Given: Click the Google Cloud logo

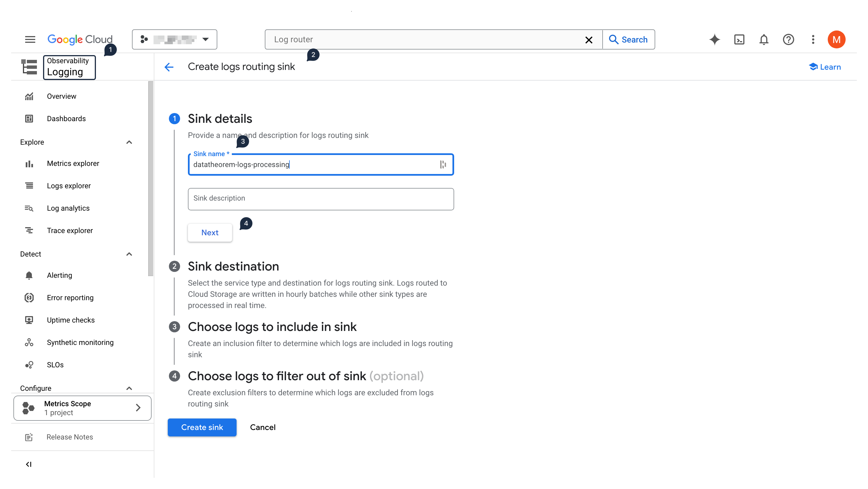Looking at the screenshot, I should coord(80,39).
